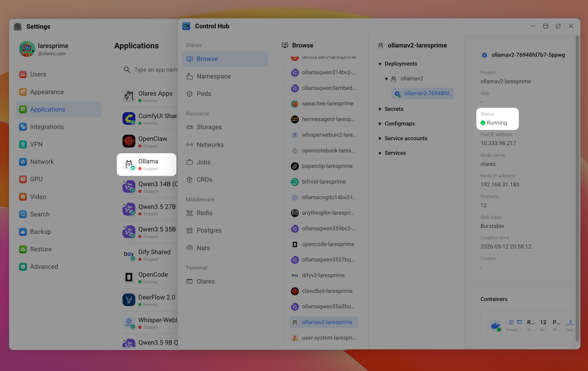The height and width of the screenshot is (371, 588).
Task: Click the Olares terminal icon
Action: click(189, 281)
